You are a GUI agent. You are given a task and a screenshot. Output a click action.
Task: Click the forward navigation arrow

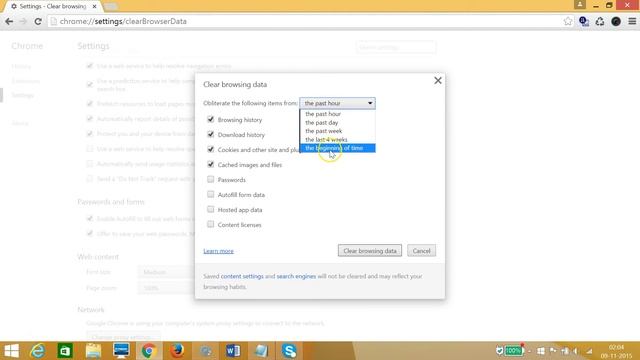(23, 21)
